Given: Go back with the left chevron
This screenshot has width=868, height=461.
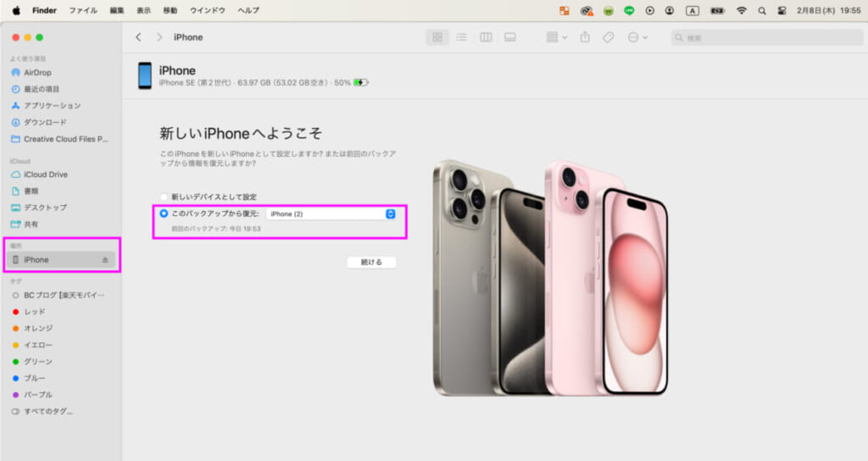Looking at the screenshot, I should pos(138,37).
